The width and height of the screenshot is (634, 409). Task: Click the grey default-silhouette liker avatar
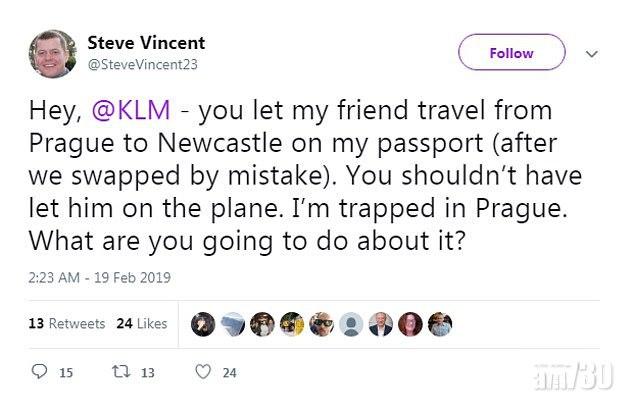(x=350, y=324)
